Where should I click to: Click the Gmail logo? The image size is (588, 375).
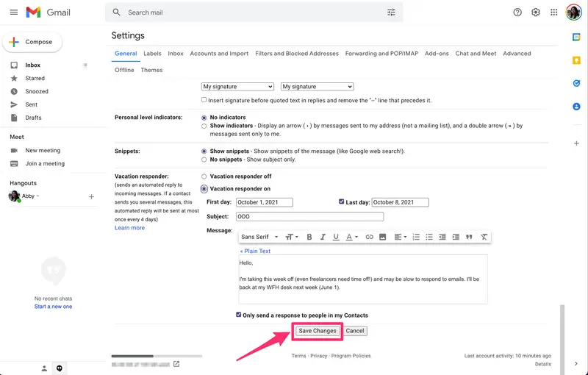click(48, 12)
